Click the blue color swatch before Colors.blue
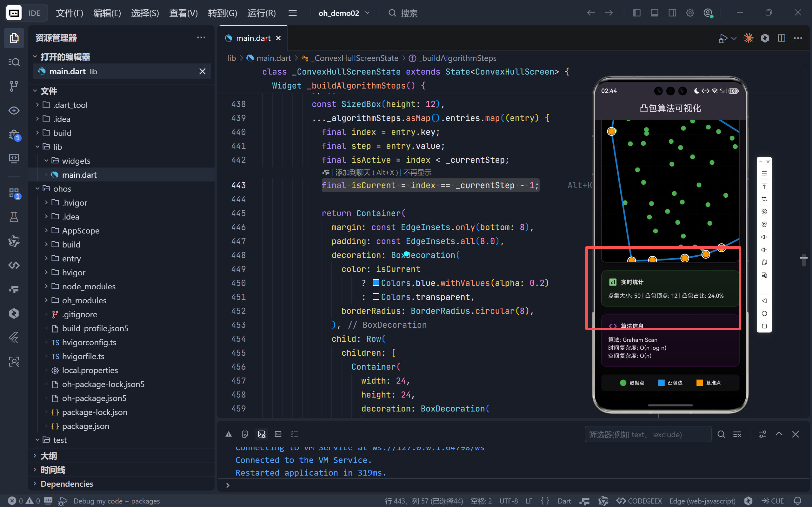 pos(376,283)
